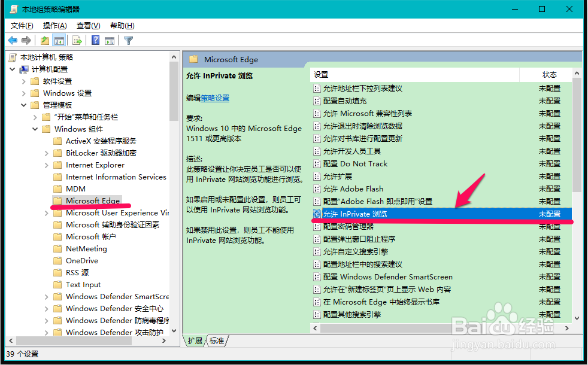Image resolution: width=588 pixels, height=365 pixels.
Task: Click the Export list toolbar icon
Action: [77, 40]
